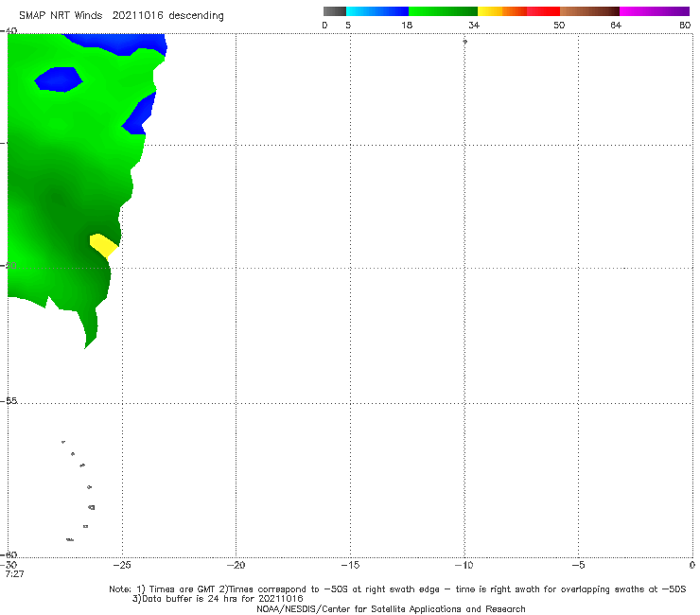Click the "64" label under the color bar
Viewport: 700px width, 615px height.
(x=616, y=25)
